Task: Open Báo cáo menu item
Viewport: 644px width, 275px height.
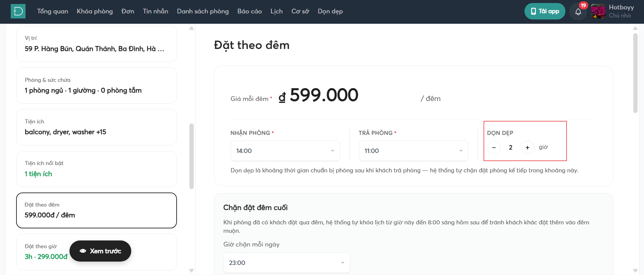Action: click(249, 11)
